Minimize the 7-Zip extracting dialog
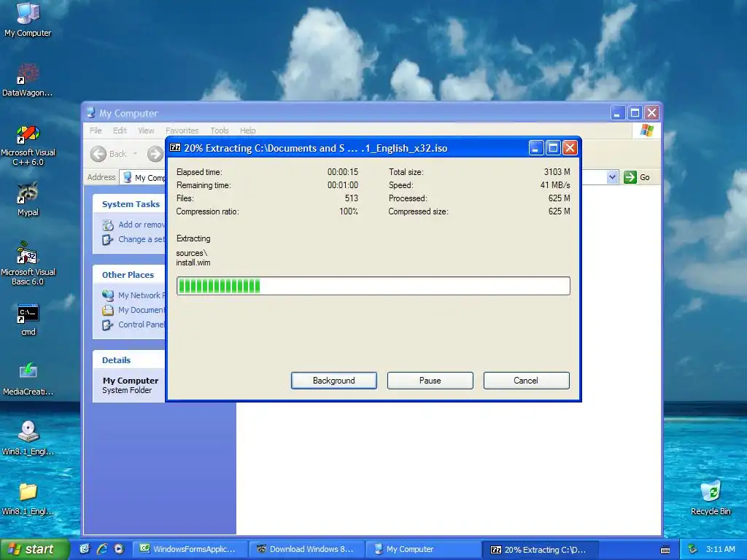Viewport: 747px width, 560px height. point(535,148)
